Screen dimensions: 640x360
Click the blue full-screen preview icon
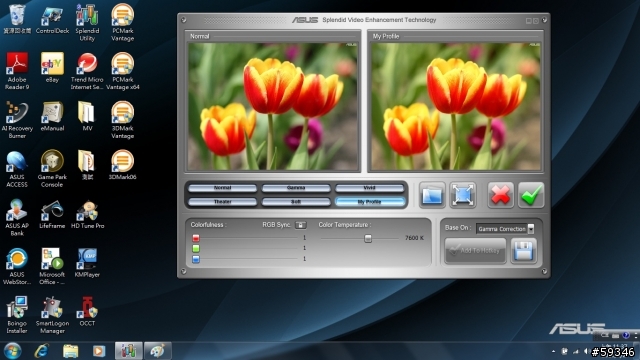462,195
